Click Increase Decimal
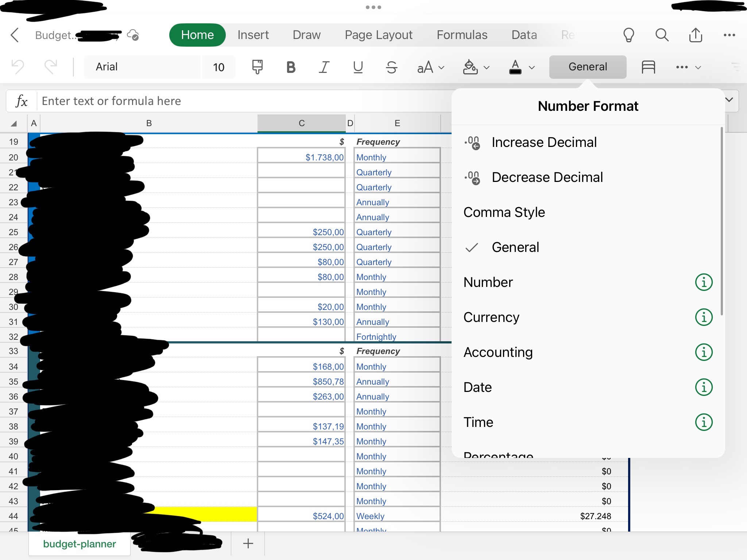 (x=543, y=142)
